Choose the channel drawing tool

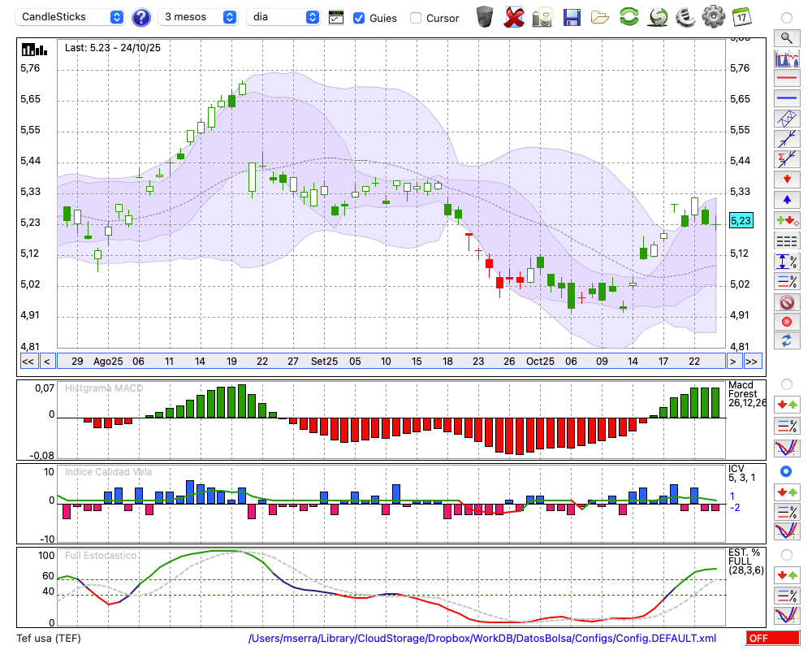[x=786, y=119]
